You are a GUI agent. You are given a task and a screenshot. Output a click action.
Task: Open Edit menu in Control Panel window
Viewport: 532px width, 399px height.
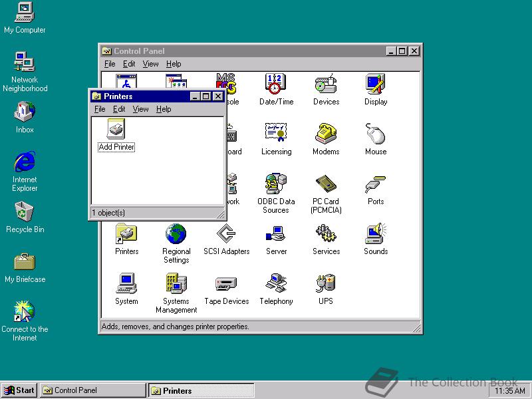[x=129, y=64]
